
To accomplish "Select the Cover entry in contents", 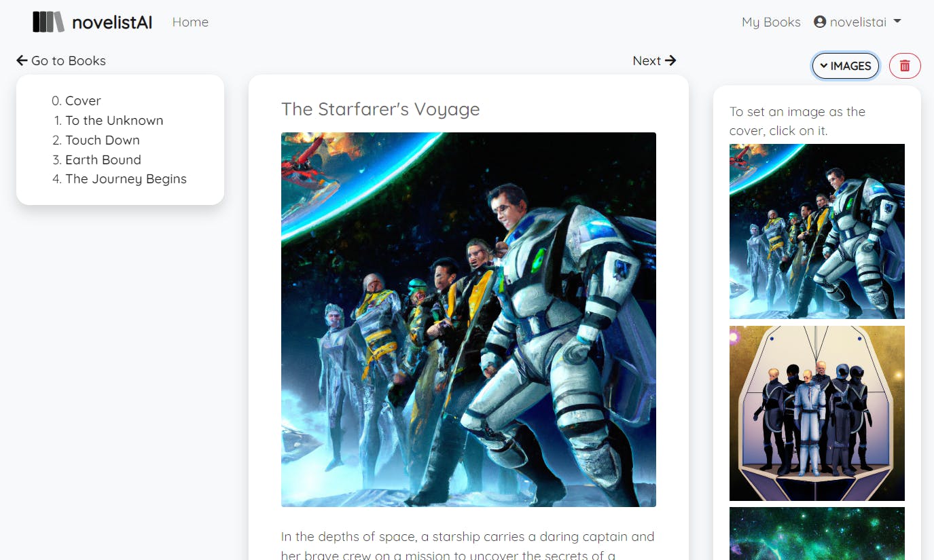I will (x=83, y=100).
